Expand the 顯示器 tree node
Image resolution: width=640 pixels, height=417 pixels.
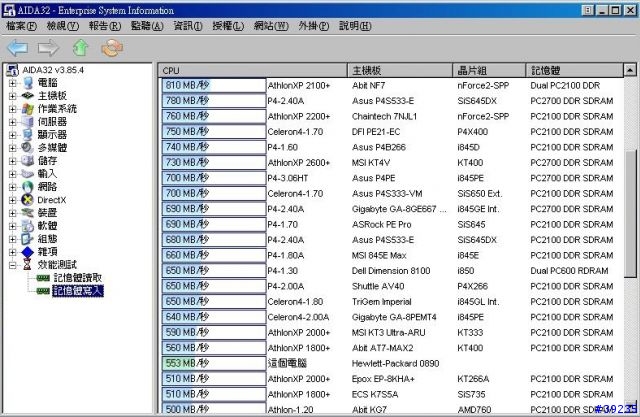pyautogui.click(x=12, y=135)
